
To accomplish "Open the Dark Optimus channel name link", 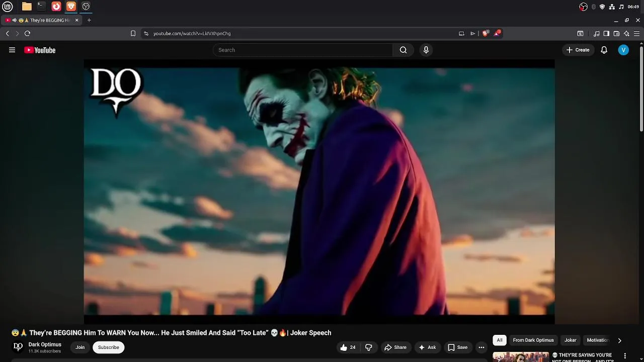I will (45, 344).
